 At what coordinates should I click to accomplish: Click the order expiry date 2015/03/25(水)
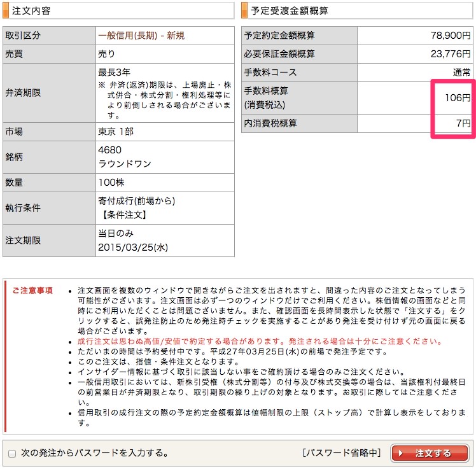(x=133, y=246)
